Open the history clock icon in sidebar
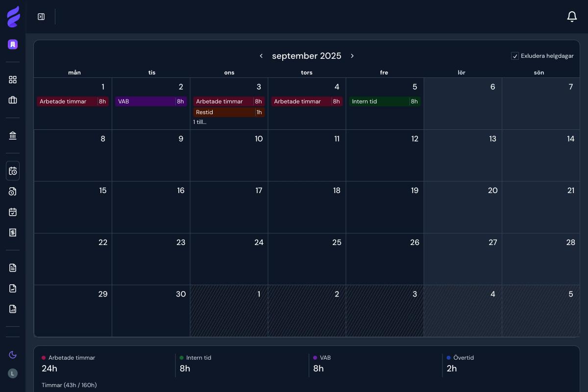This screenshot has width=588, height=392. click(x=13, y=192)
